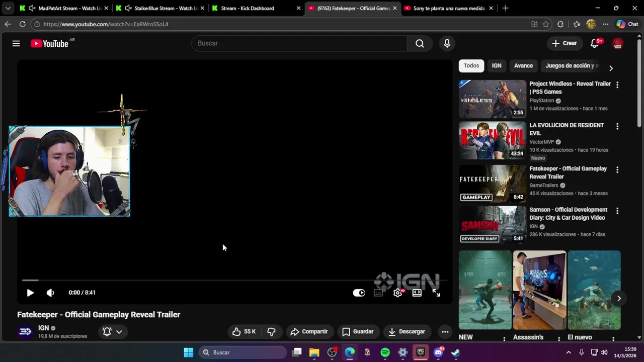Start voice search with microphone icon

447,43
